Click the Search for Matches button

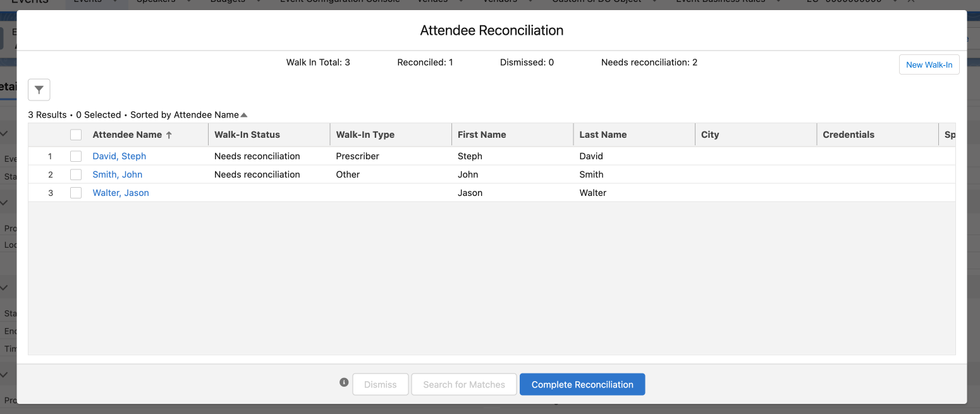click(x=464, y=384)
